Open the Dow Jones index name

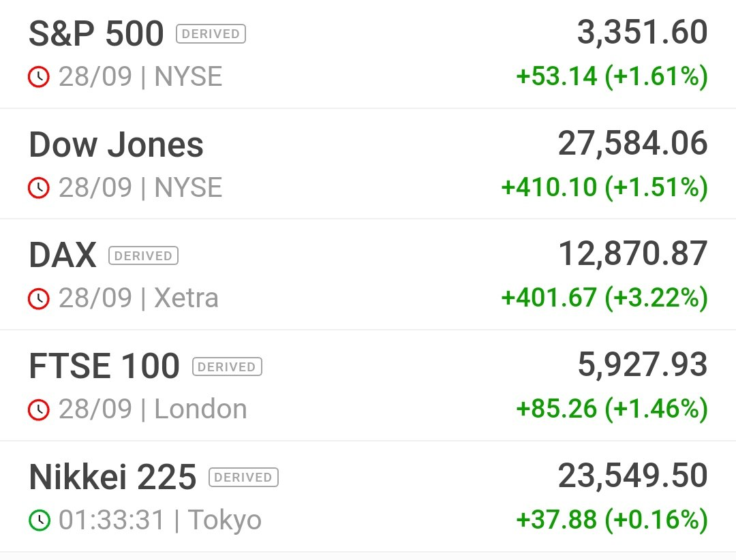[116, 144]
